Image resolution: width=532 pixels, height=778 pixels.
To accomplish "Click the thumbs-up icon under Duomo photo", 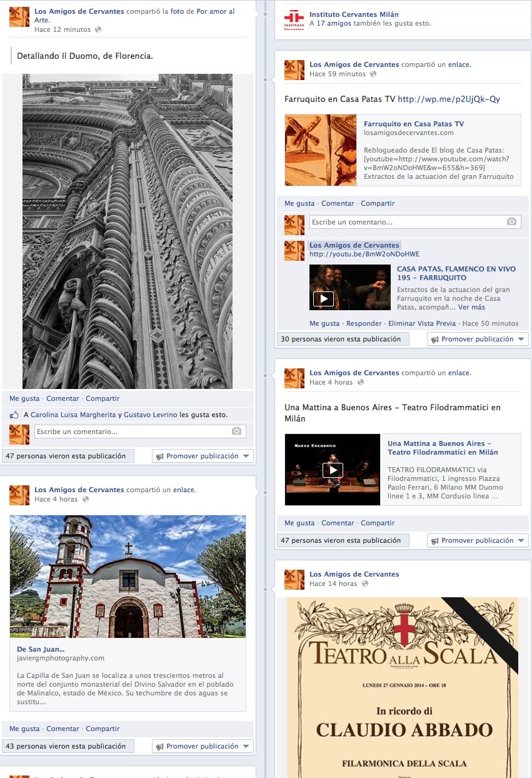I will [15, 415].
